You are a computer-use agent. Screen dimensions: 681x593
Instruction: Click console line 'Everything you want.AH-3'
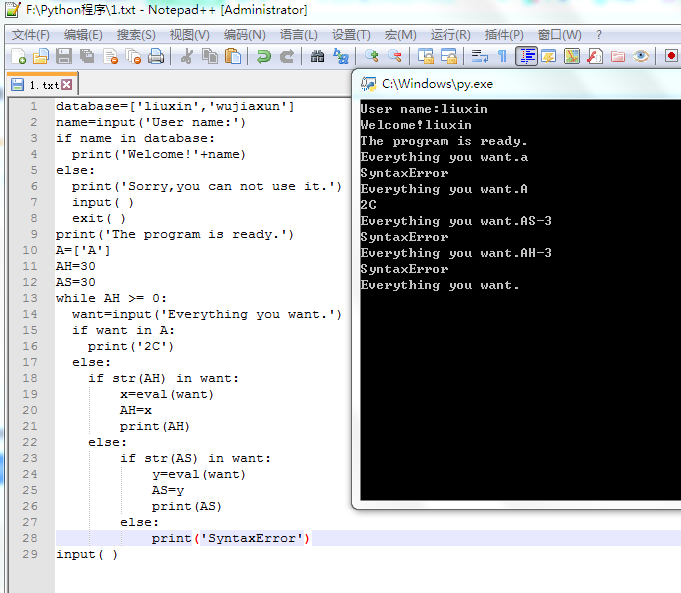tap(456, 253)
